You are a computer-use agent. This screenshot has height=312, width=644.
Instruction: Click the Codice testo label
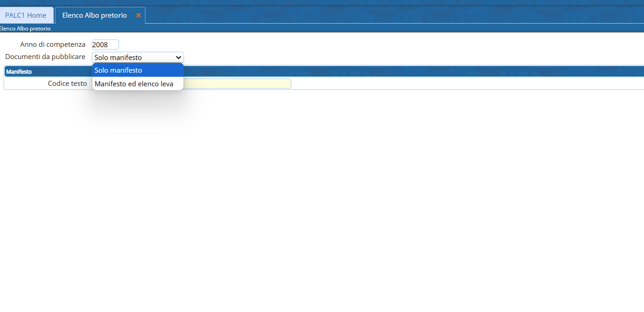coord(67,84)
